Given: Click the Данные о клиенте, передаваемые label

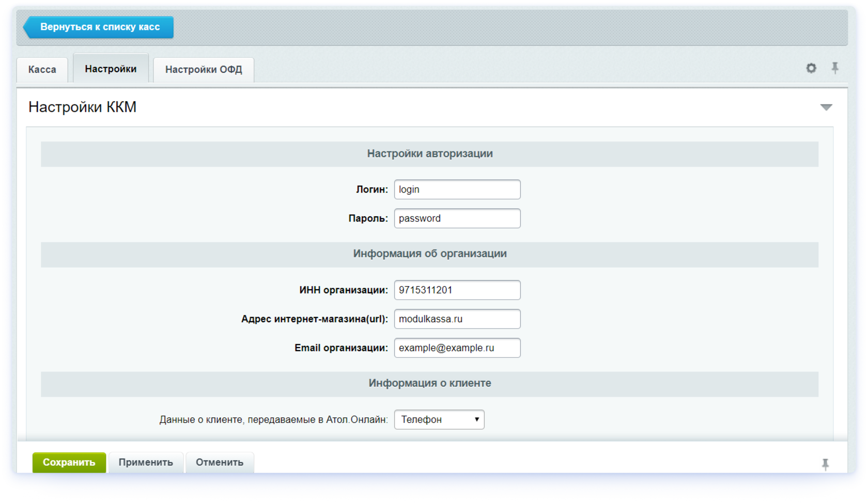Looking at the screenshot, I should (x=273, y=420).
